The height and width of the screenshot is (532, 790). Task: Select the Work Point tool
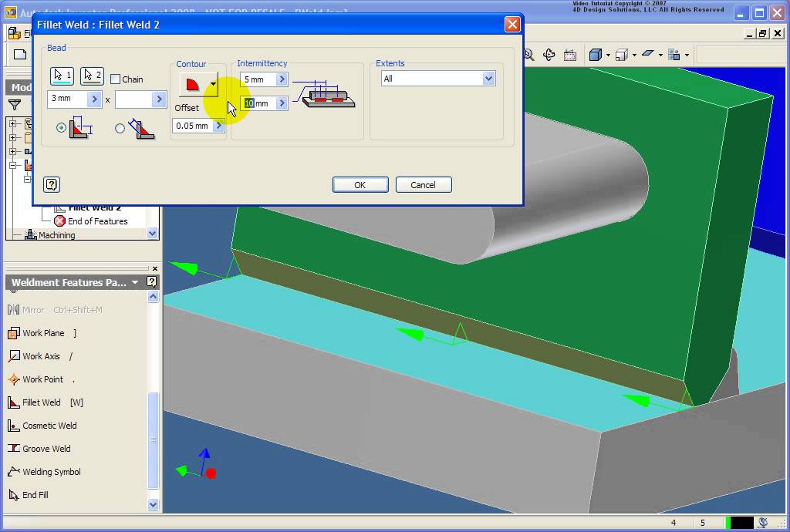click(41, 379)
